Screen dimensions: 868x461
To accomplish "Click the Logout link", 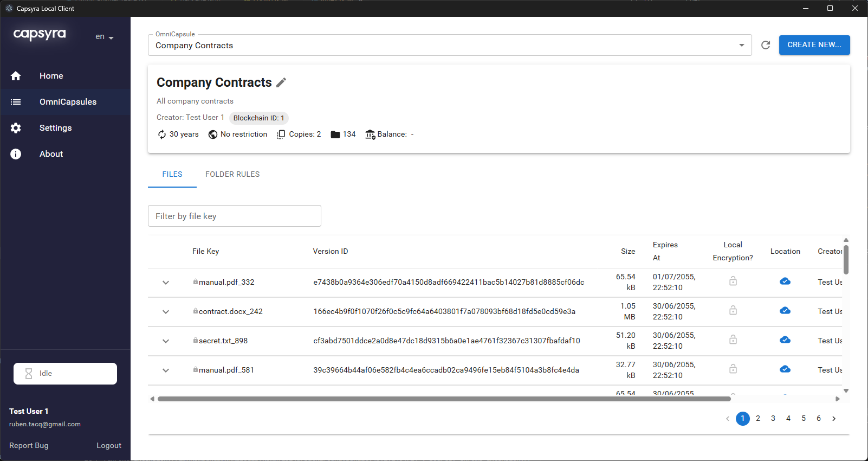I will pos(109,446).
